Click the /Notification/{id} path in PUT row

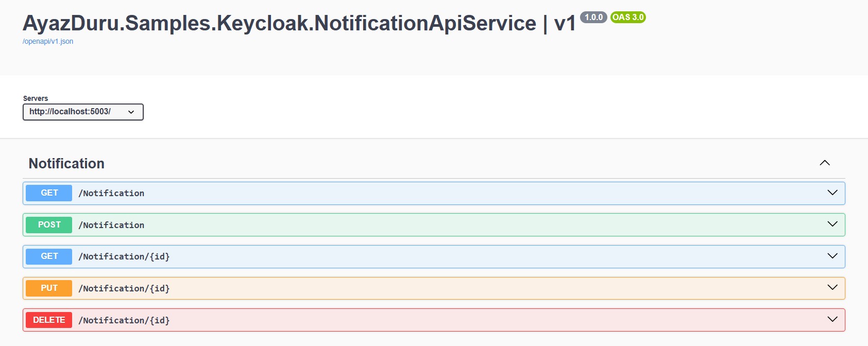pyautogui.click(x=124, y=288)
